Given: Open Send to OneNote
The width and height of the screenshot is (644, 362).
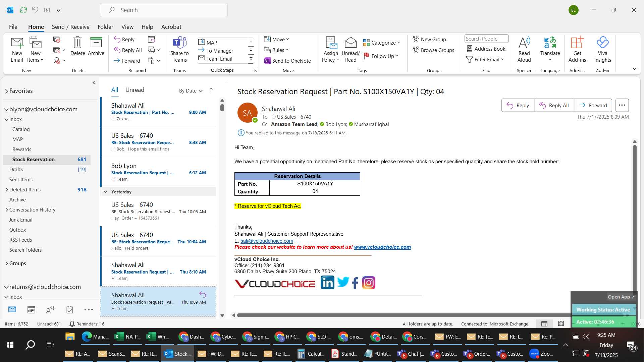Looking at the screenshot, I should (287, 61).
